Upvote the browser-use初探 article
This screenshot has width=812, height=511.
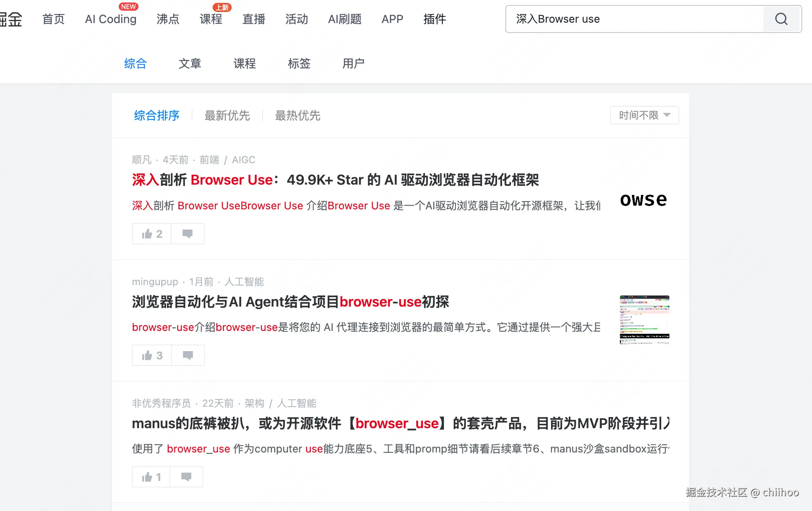(151, 355)
